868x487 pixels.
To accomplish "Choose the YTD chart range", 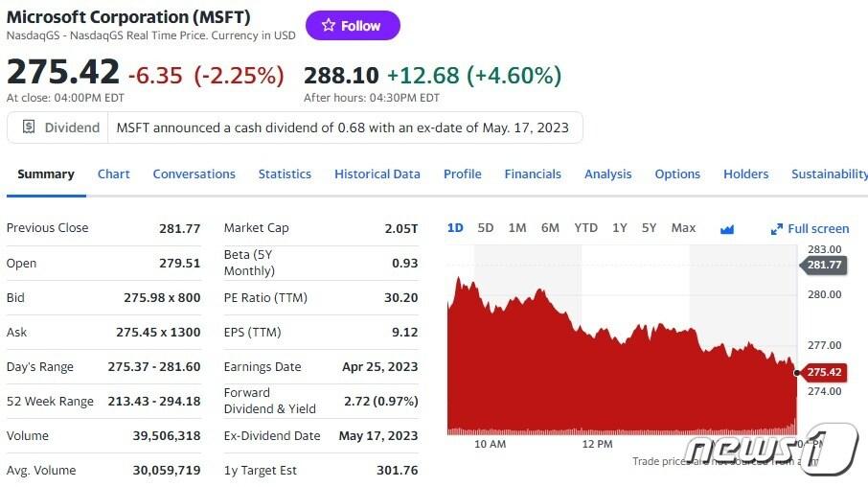I will [x=585, y=227].
